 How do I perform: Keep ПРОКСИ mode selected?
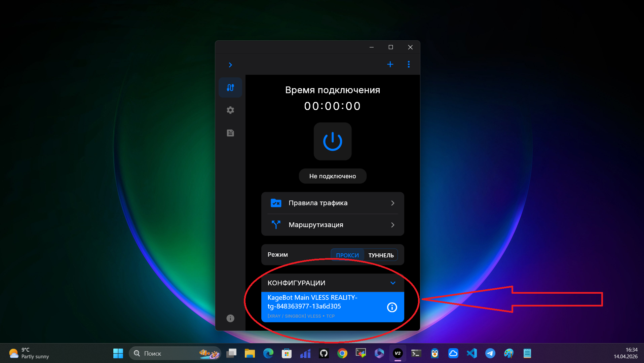pyautogui.click(x=347, y=255)
